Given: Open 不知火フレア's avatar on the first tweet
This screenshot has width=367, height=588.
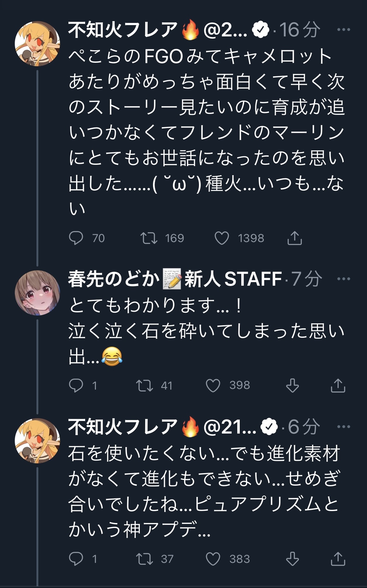Looking at the screenshot, I should click(37, 44).
